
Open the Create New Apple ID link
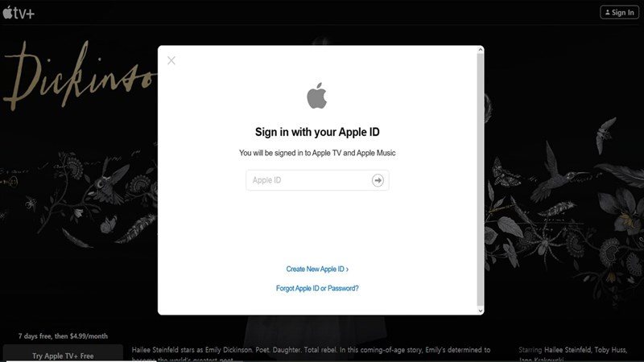pyautogui.click(x=317, y=269)
